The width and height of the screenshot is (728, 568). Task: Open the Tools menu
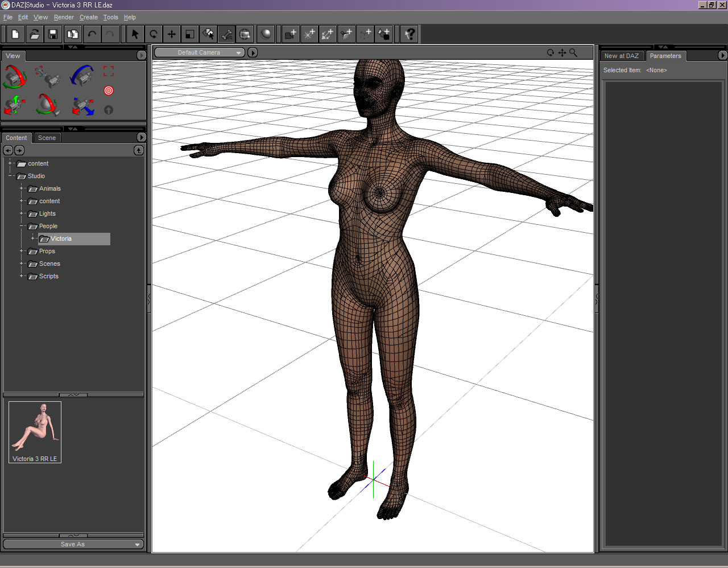[x=111, y=17]
